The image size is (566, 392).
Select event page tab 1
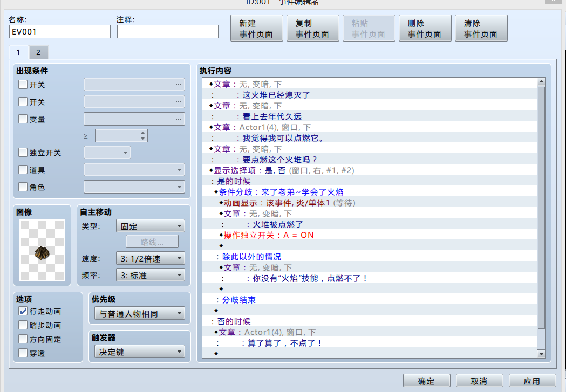(x=18, y=52)
